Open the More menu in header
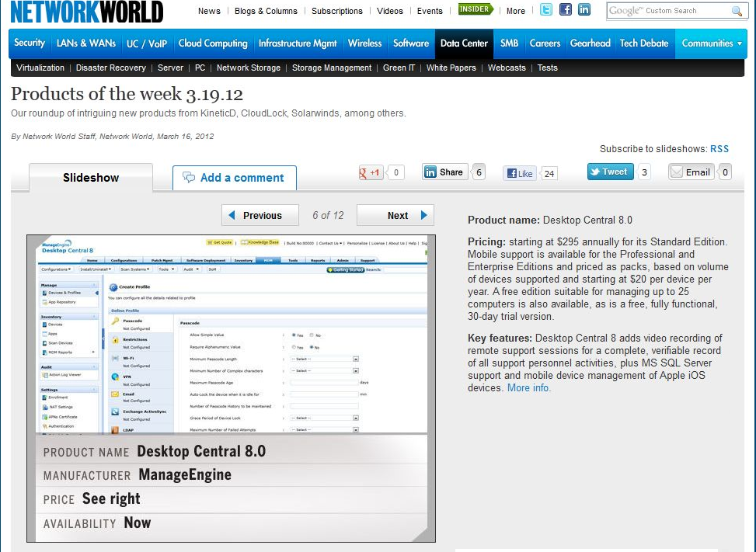 pyautogui.click(x=515, y=11)
